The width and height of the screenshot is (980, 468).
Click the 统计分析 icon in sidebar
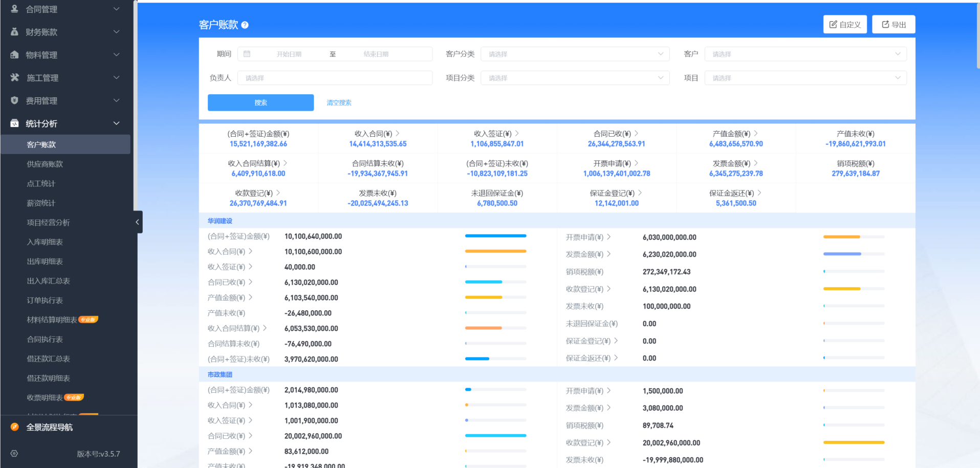click(x=15, y=123)
